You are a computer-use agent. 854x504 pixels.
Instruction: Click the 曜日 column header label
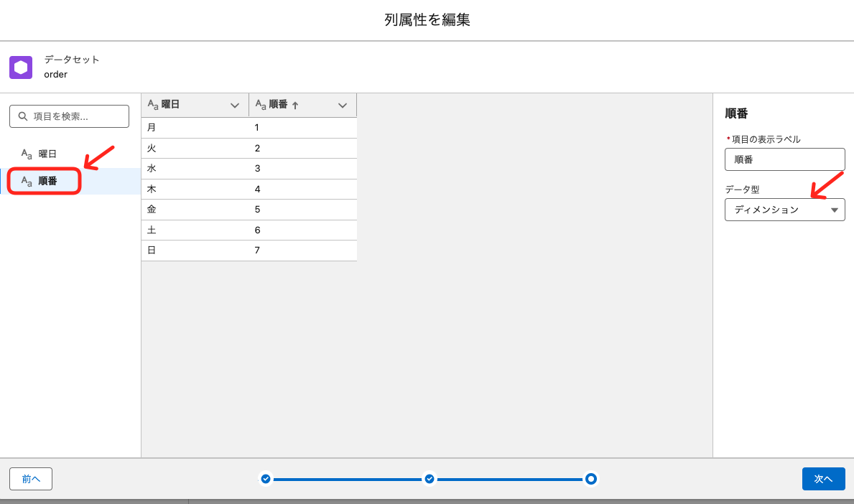click(170, 105)
